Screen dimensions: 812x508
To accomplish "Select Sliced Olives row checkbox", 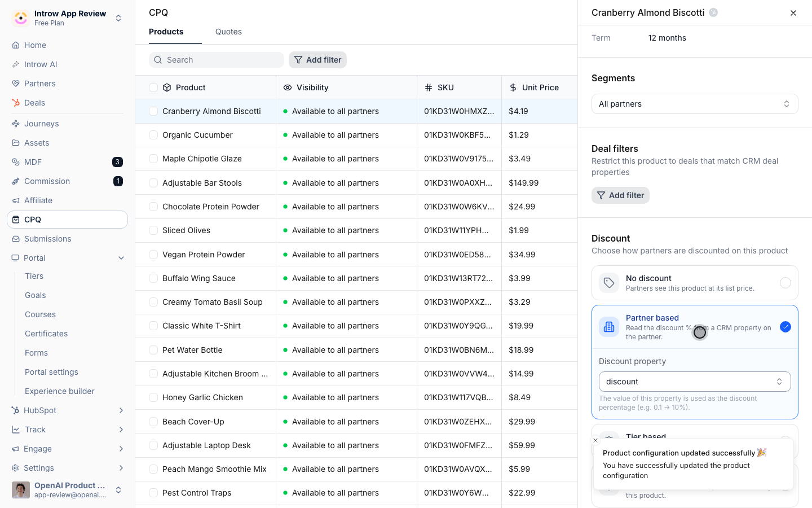I will coord(153,230).
